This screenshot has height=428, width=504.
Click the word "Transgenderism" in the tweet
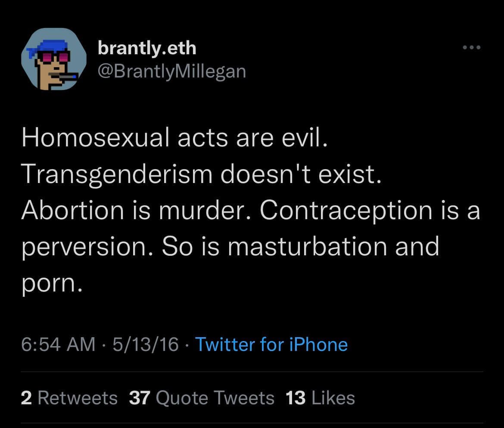pos(117,174)
